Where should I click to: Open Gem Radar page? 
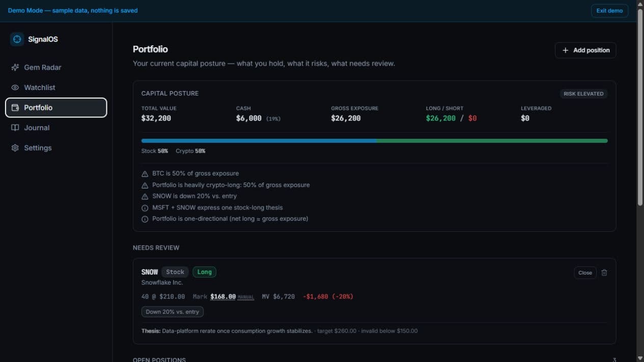[x=56, y=67]
